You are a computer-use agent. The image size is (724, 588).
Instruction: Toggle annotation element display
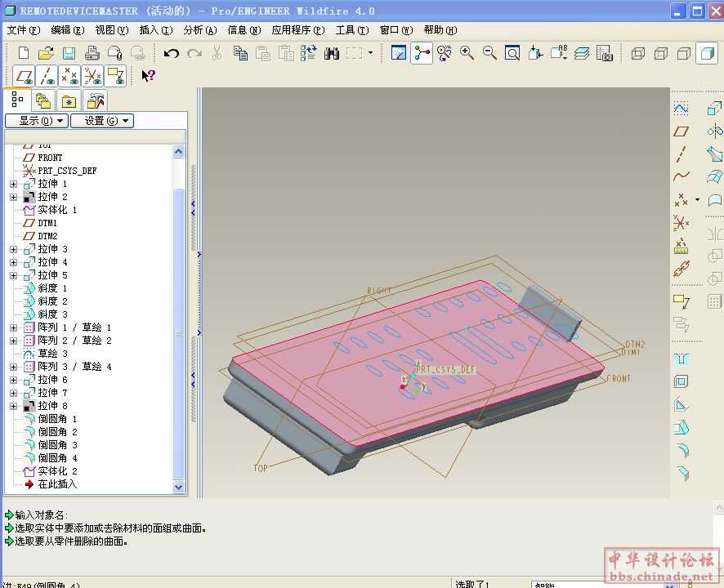click(x=115, y=76)
